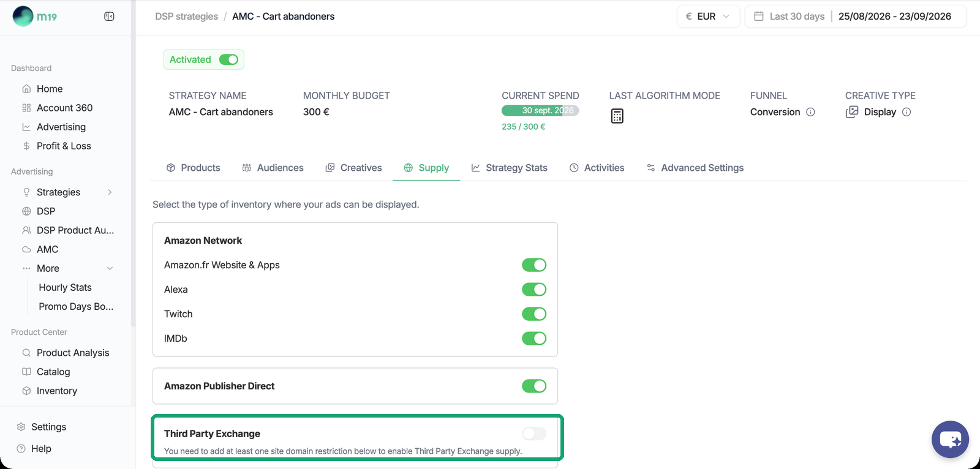Image resolution: width=980 pixels, height=469 pixels.
Task: Click the Profit & Loss dollar icon
Action: tap(26, 146)
